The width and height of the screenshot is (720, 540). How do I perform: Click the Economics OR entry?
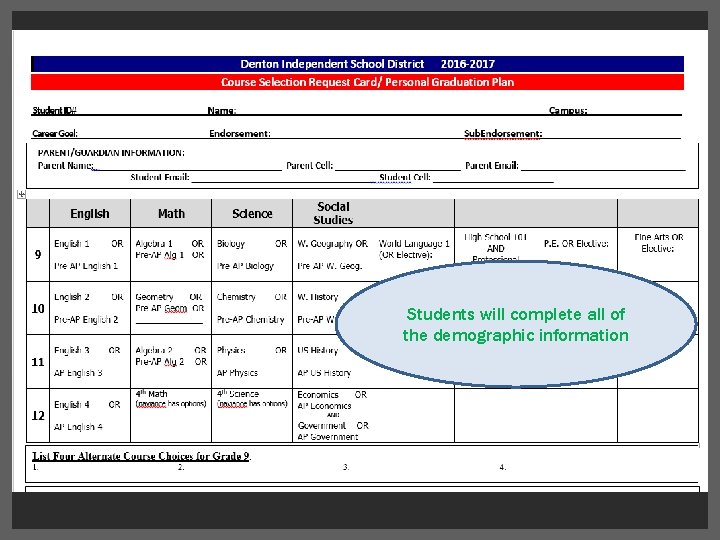point(332,394)
